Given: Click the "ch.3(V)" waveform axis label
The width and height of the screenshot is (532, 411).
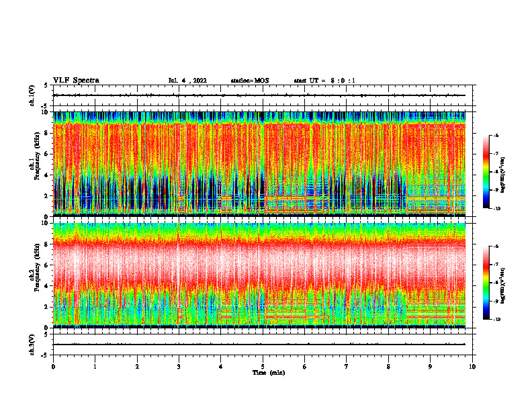Looking at the screenshot, I should (32, 345).
